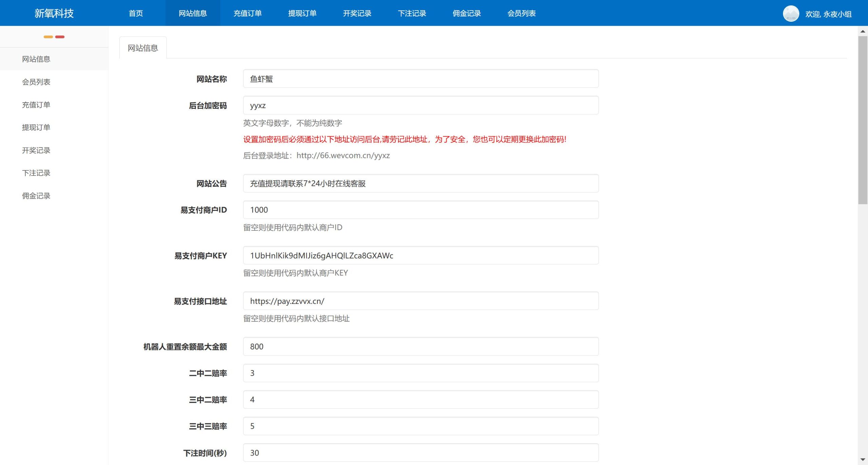The width and height of the screenshot is (868, 465).
Task: Open 佣金记录 in top navigation bar
Action: coord(467,13)
